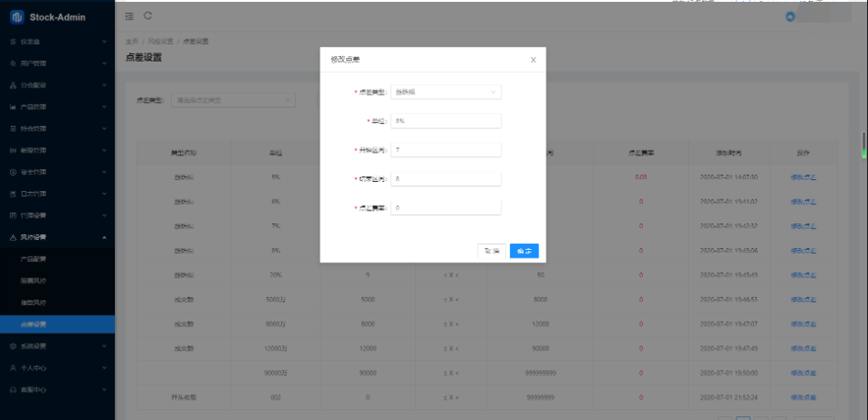Click the 999999999 end range cell
868x420 pixels.
pyautogui.click(x=540, y=373)
